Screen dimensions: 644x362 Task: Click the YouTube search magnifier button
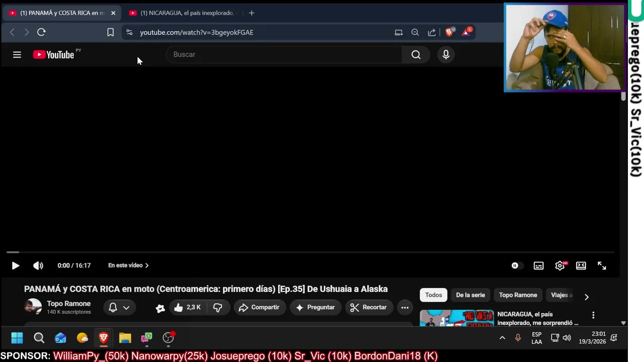pyautogui.click(x=416, y=54)
